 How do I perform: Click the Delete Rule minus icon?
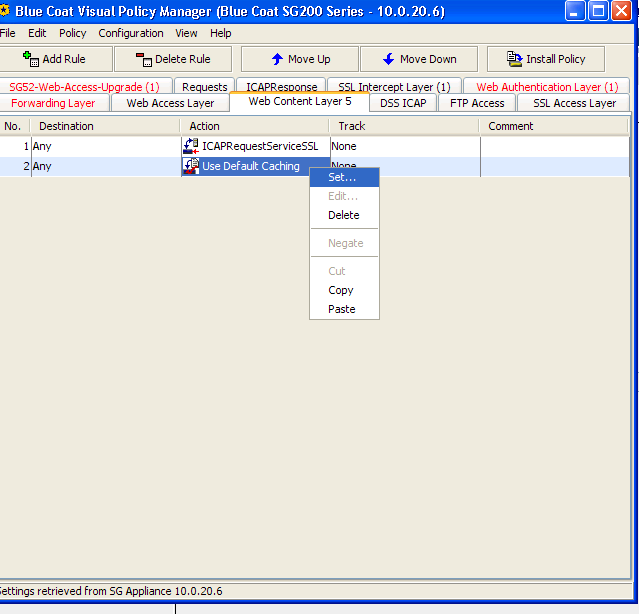pos(143,59)
